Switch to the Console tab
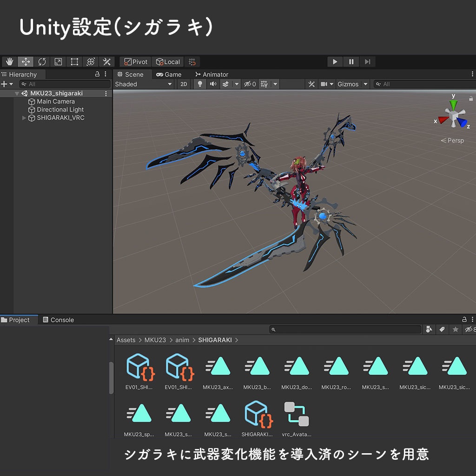476x476 pixels. (x=59, y=320)
